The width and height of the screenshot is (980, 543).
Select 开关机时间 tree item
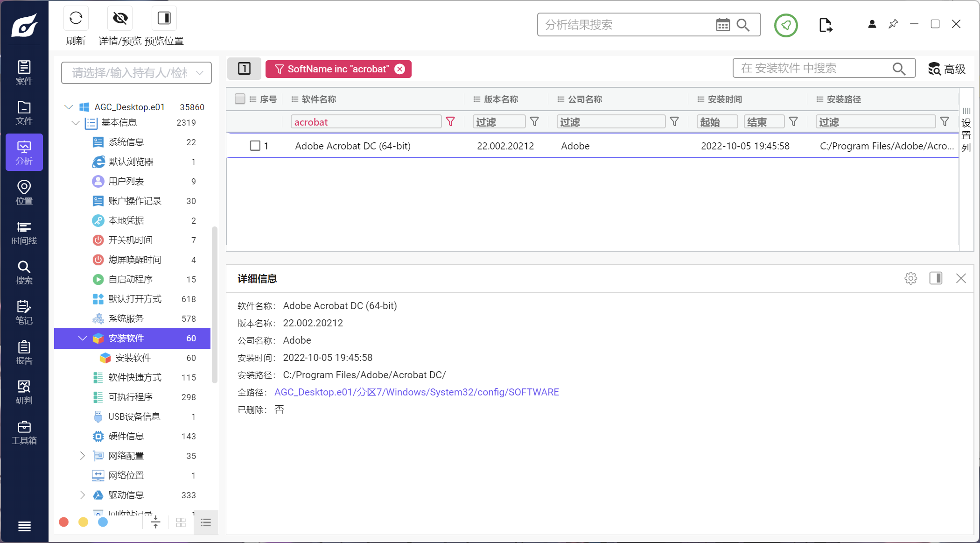[x=133, y=240]
